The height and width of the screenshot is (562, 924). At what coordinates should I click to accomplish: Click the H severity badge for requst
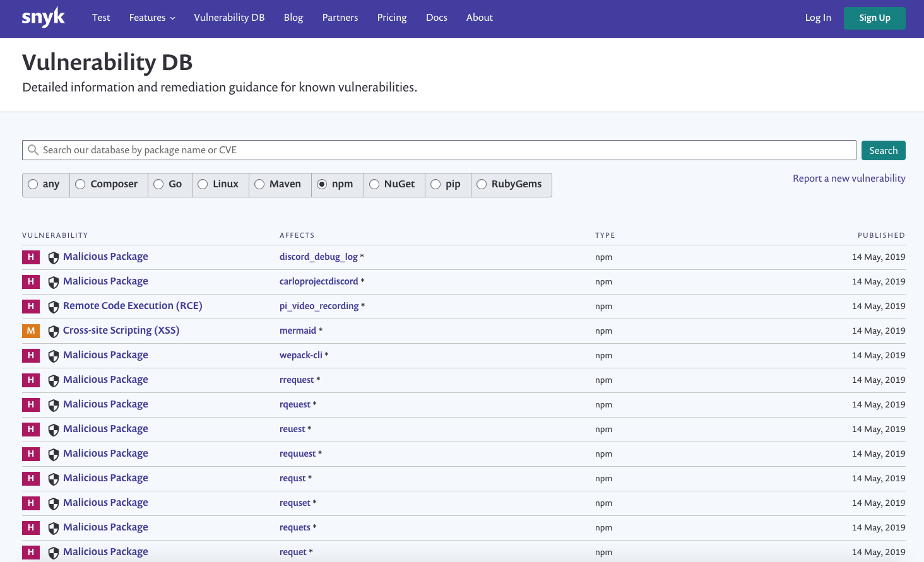point(31,479)
